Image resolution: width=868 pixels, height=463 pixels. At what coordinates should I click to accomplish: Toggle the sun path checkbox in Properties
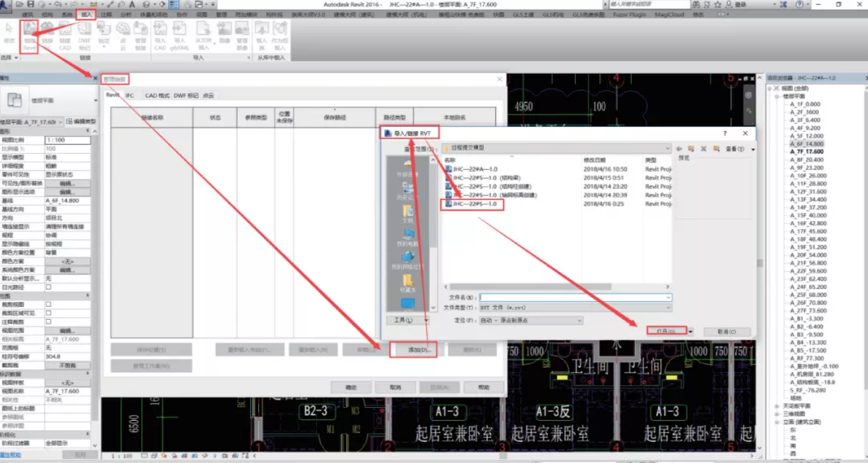[x=49, y=287]
